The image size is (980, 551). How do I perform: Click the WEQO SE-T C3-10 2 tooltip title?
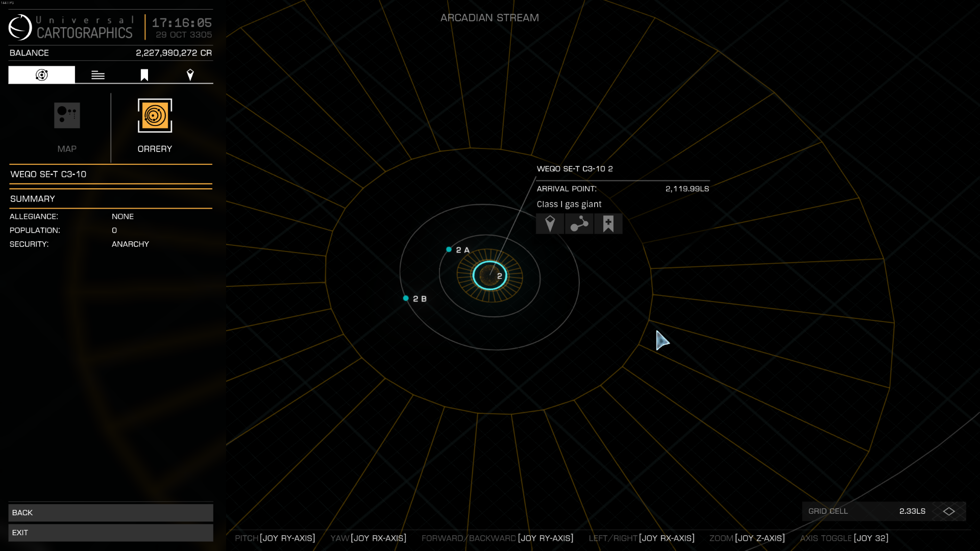click(575, 169)
